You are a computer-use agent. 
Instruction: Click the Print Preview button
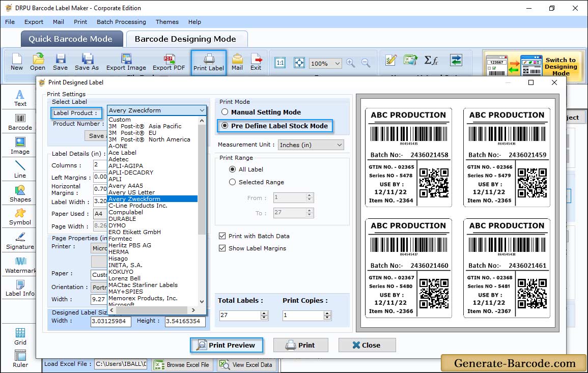pos(227,345)
